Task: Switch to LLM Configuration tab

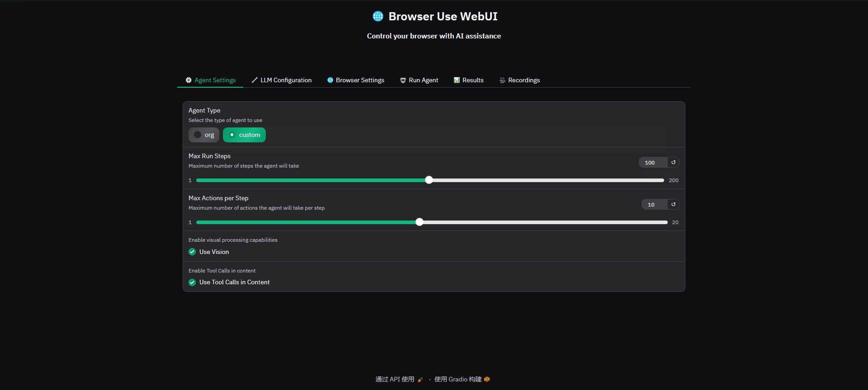Action: [x=281, y=80]
